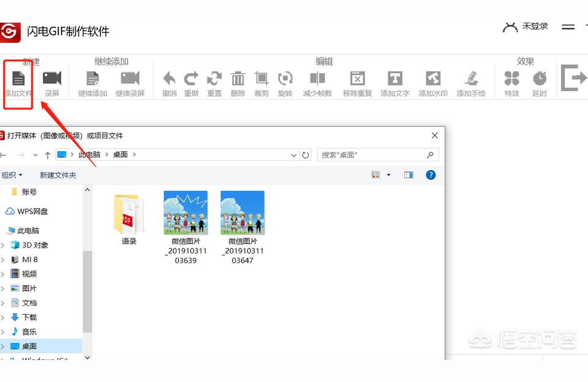Open the 组织 organize dropdown
This screenshot has width=588, height=382.
12,175
